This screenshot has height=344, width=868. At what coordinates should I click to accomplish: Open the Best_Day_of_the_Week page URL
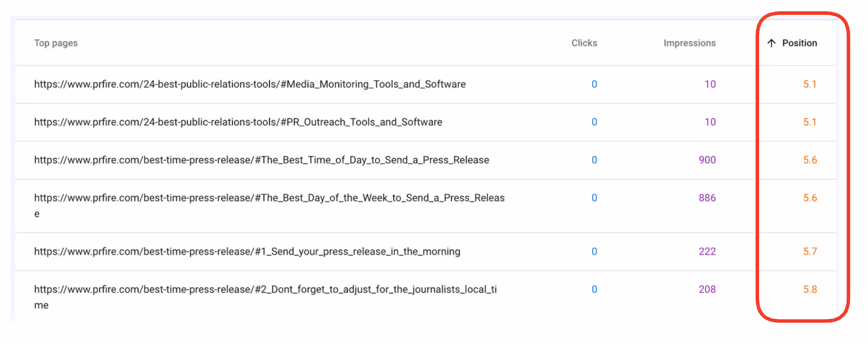[x=270, y=206]
